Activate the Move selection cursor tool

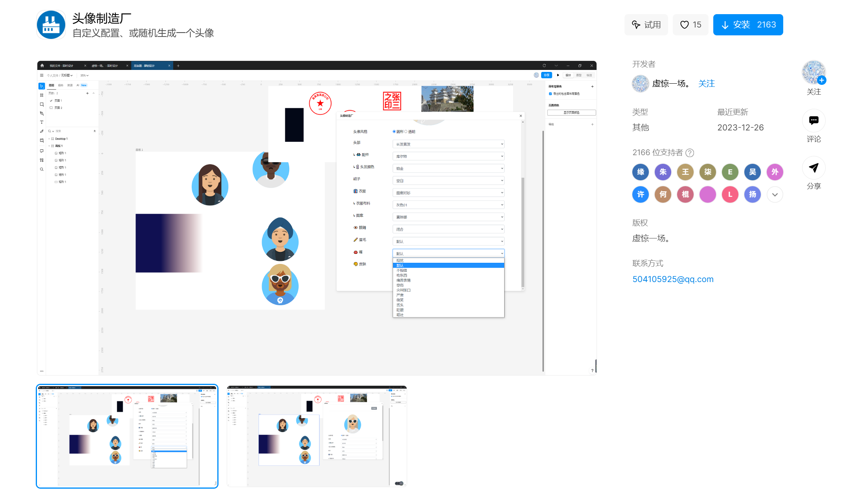42,86
